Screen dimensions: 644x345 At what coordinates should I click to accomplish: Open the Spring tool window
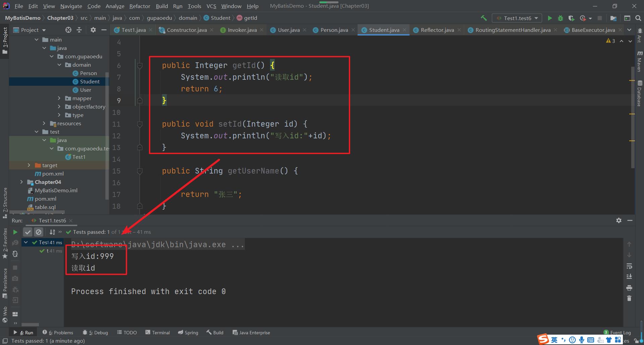[188, 333]
